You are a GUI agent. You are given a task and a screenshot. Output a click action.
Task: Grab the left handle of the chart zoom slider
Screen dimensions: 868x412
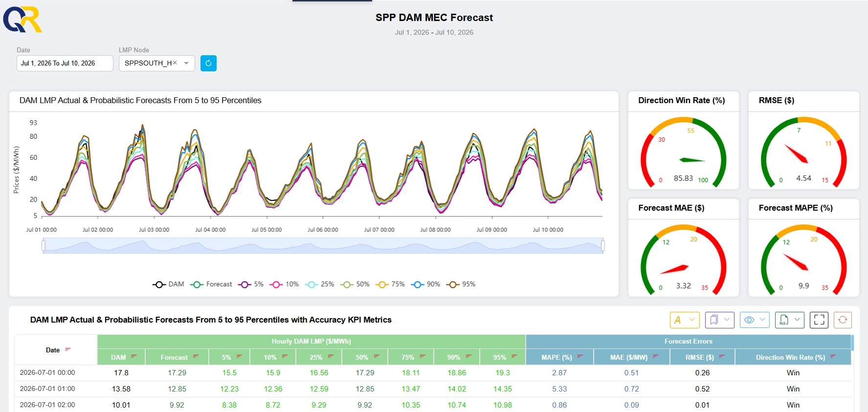44,245
